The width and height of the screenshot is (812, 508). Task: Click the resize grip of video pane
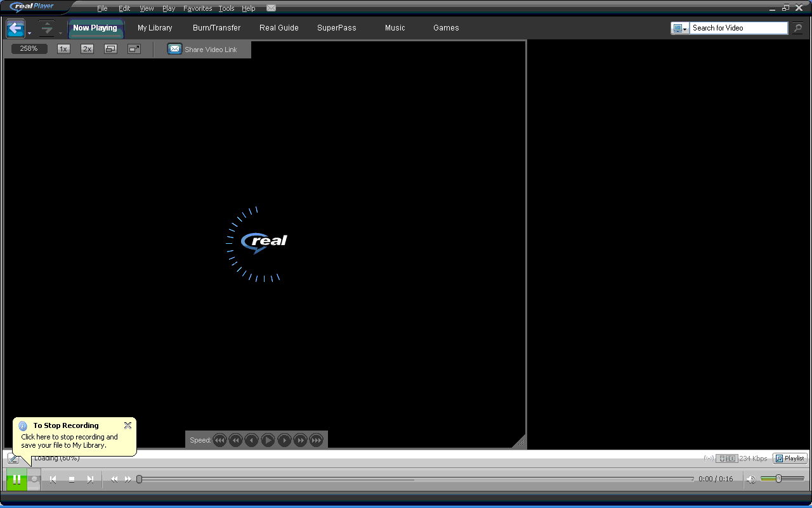click(521, 443)
